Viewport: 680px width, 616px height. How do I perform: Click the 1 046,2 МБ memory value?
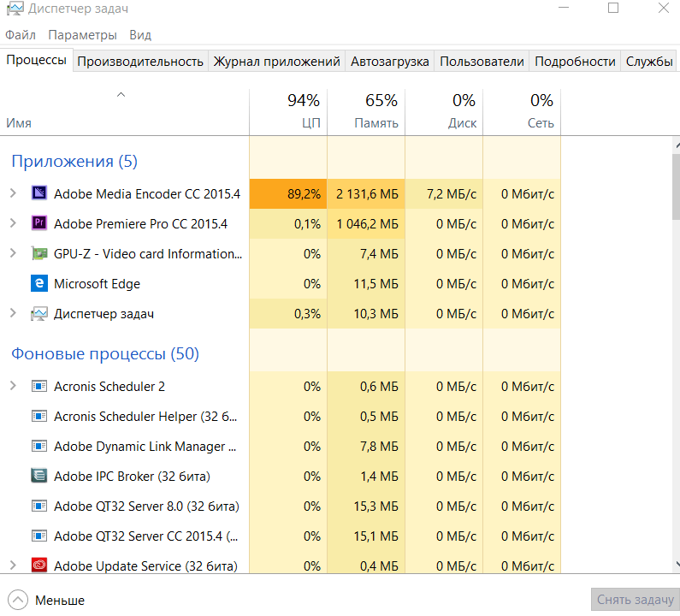[366, 224]
